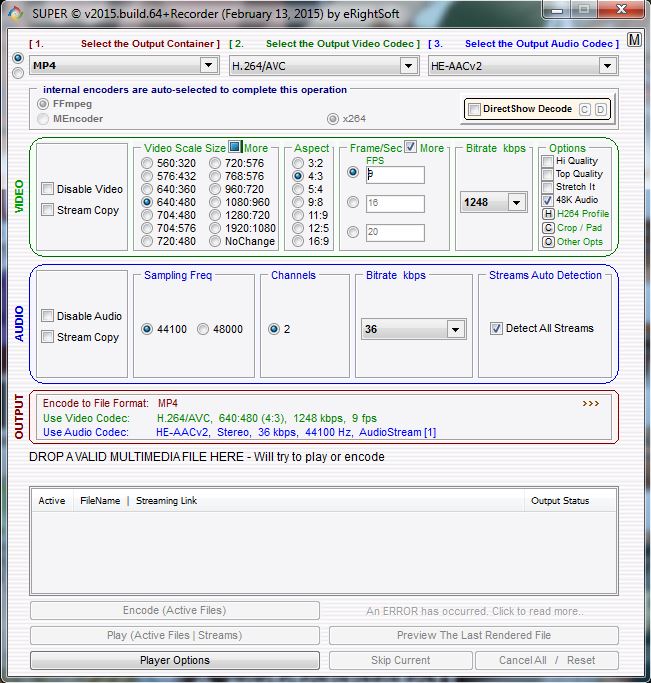Click the H icon for H264 Profile
Viewport: 651px width, 683px height.
click(x=547, y=214)
